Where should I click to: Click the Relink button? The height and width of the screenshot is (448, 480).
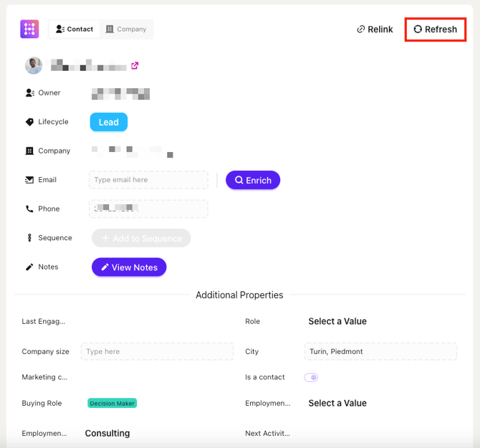(x=375, y=29)
